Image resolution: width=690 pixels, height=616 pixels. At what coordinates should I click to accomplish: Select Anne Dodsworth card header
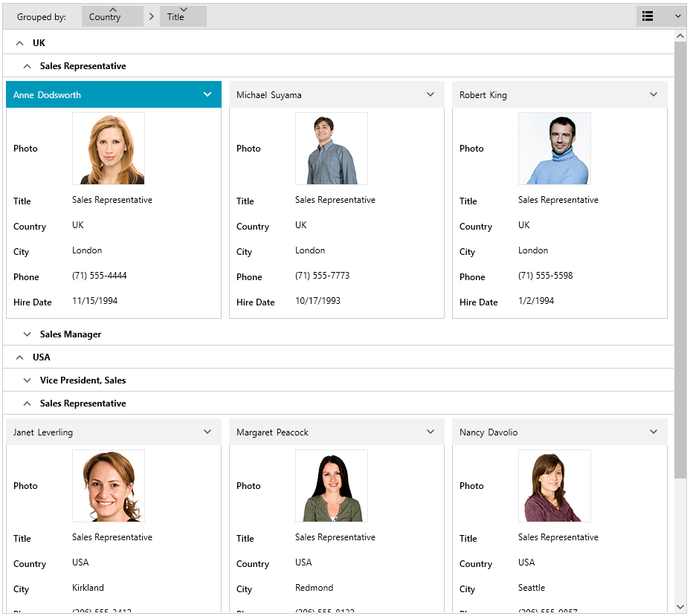tap(114, 94)
